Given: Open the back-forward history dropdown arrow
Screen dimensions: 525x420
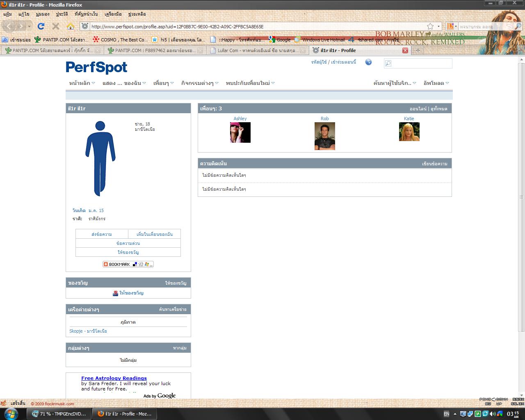Looking at the screenshot, I should pos(29,26).
